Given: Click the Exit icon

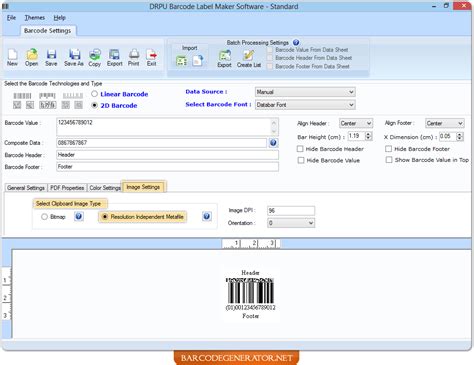Looking at the screenshot, I should pyautogui.click(x=152, y=54).
